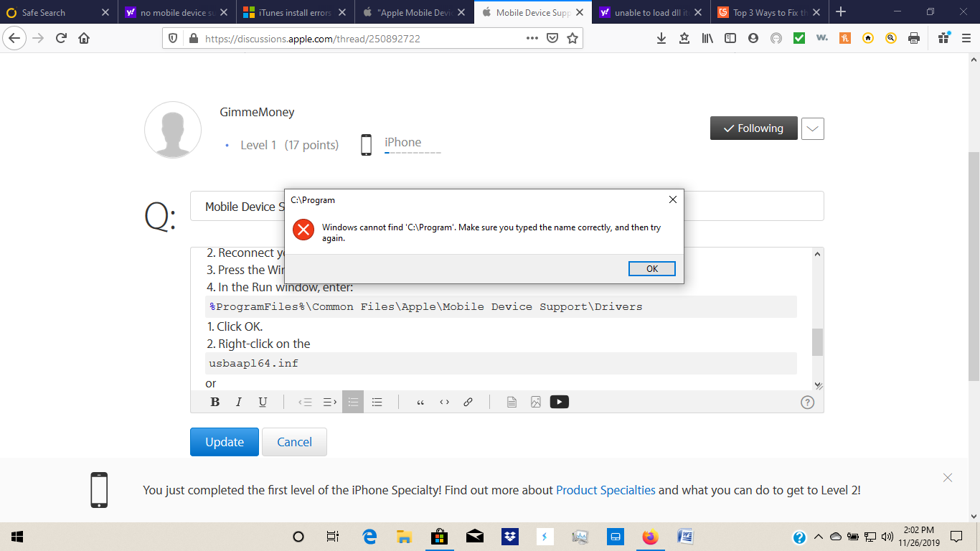Switch to the "Apple Mobile Devi" tab
This screenshot has width=980, height=551.
pos(415,12)
